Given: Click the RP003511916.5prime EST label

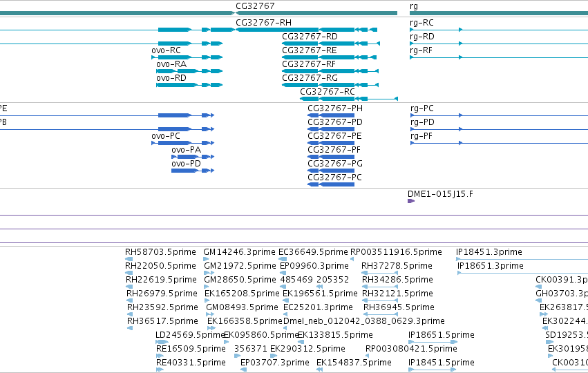Looking at the screenshot, I should pyautogui.click(x=396, y=252).
